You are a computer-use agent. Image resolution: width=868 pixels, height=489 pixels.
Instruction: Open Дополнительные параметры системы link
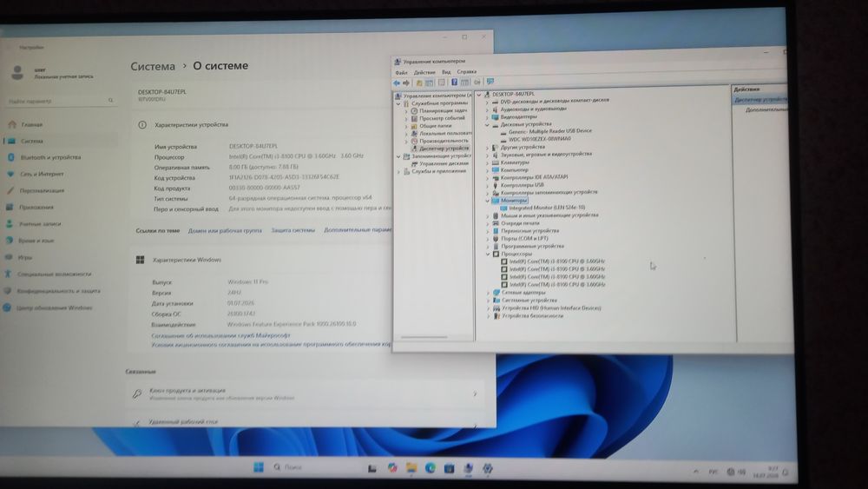[x=358, y=229]
